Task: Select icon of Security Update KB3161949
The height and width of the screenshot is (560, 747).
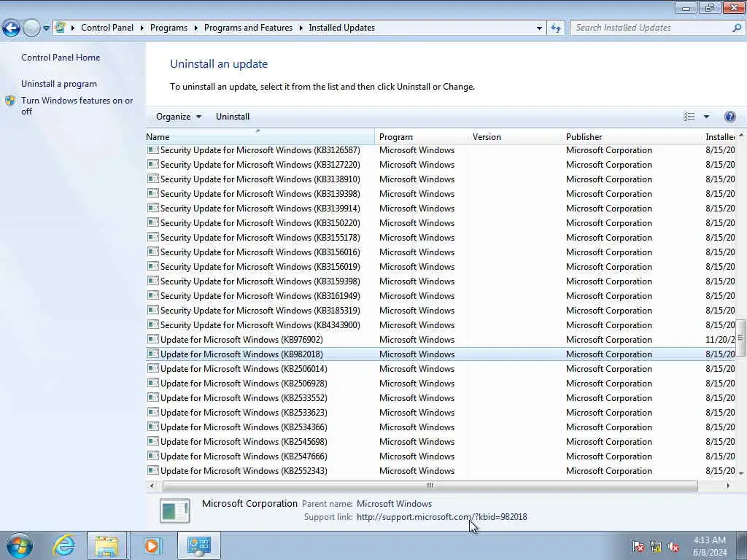Action: click(153, 296)
